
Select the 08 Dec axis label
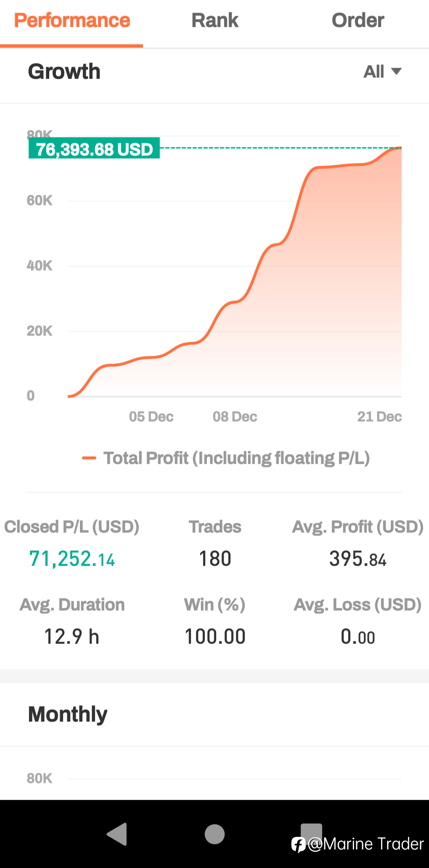click(x=235, y=417)
